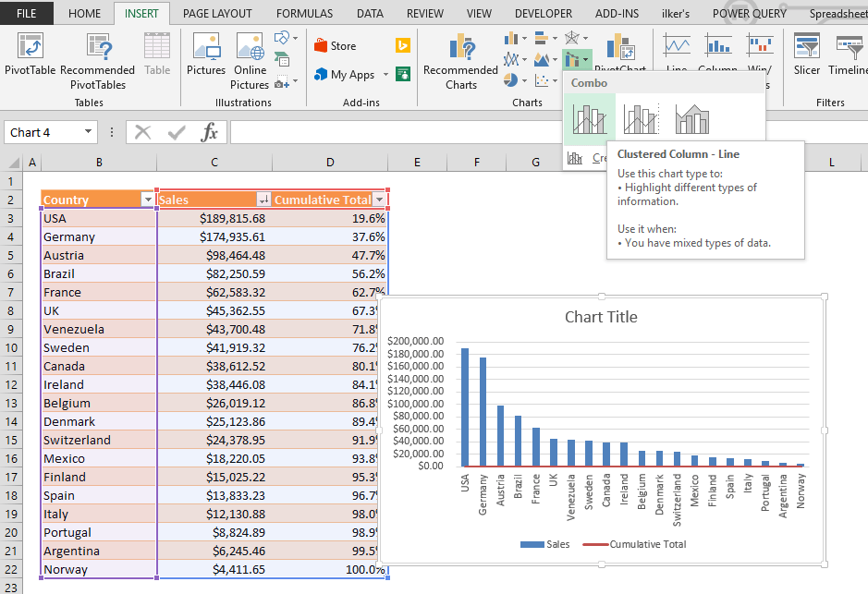Switch to the HOME tab
This screenshot has width=868, height=594.
[84, 13]
